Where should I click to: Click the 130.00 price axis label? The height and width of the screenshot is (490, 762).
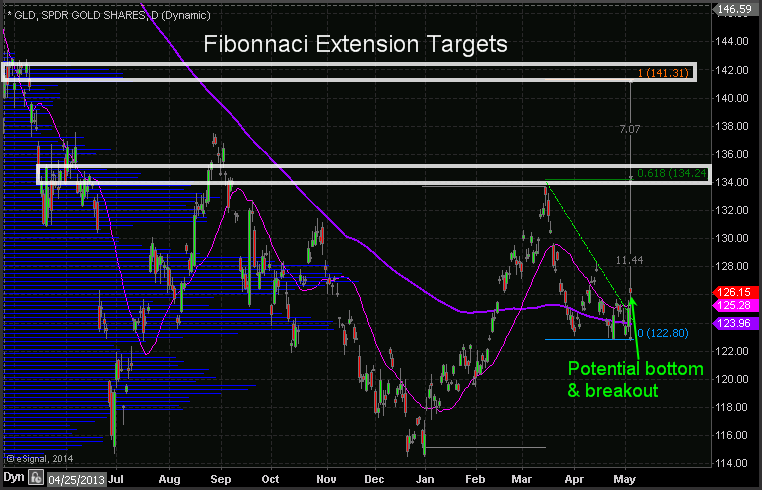point(732,238)
